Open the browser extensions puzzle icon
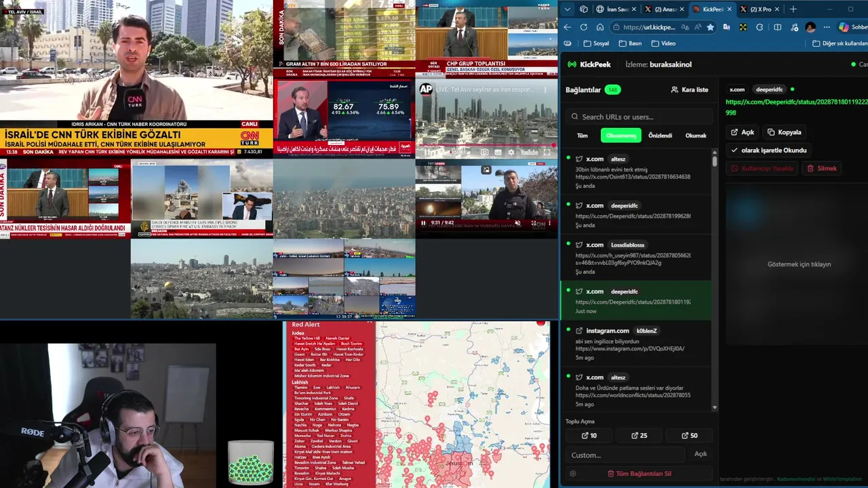The height and width of the screenshot is (488, 868). click(x=759, y=27)
